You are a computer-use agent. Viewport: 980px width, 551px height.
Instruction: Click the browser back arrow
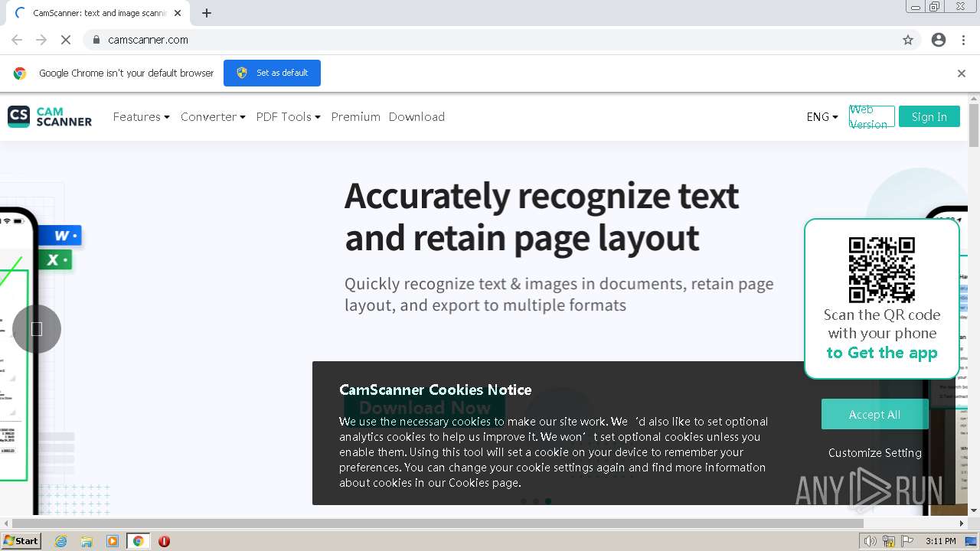(x=17, y=40)
